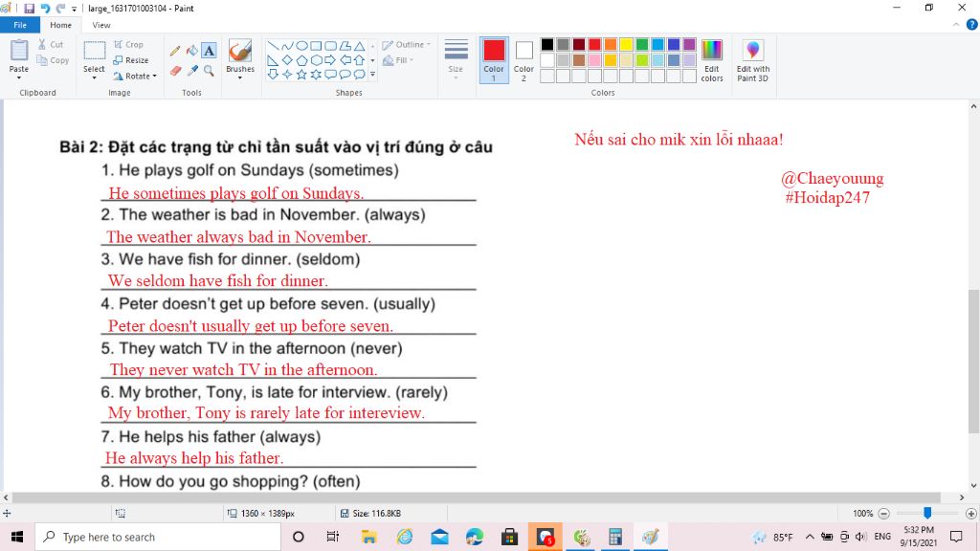
Task: Click the Cut scissors button
Action: [x=50, y=44]
